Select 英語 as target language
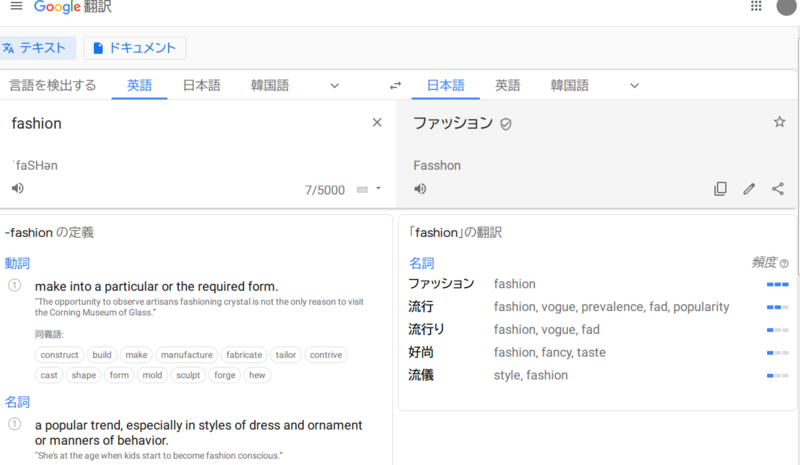The width and height of the screenshot is (800, 465). pyautogui.click(x=508, y=85)
